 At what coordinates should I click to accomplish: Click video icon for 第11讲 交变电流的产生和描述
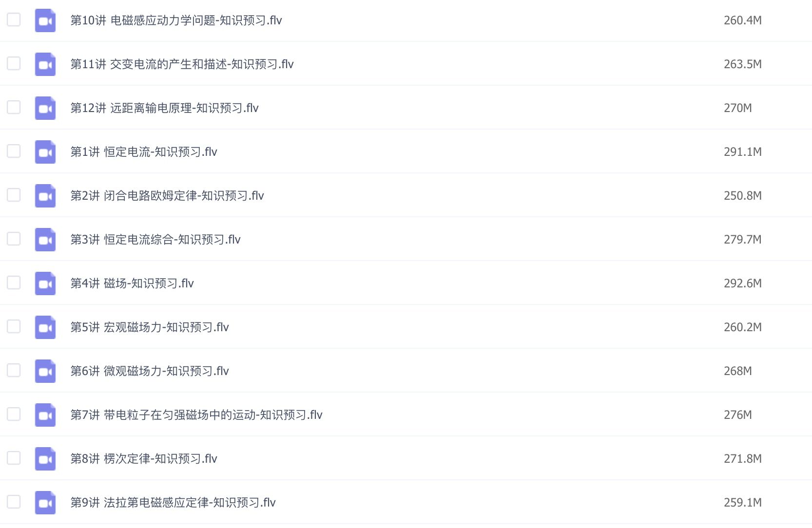(x=45, y=64)
